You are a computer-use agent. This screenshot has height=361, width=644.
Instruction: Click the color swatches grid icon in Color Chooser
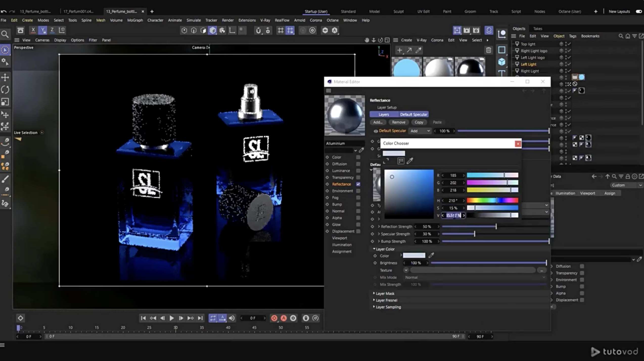(401, 161)
